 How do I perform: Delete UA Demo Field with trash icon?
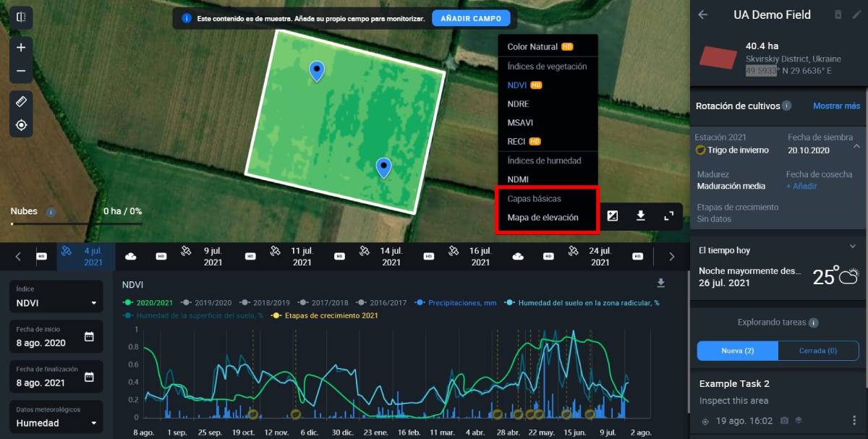838,14
